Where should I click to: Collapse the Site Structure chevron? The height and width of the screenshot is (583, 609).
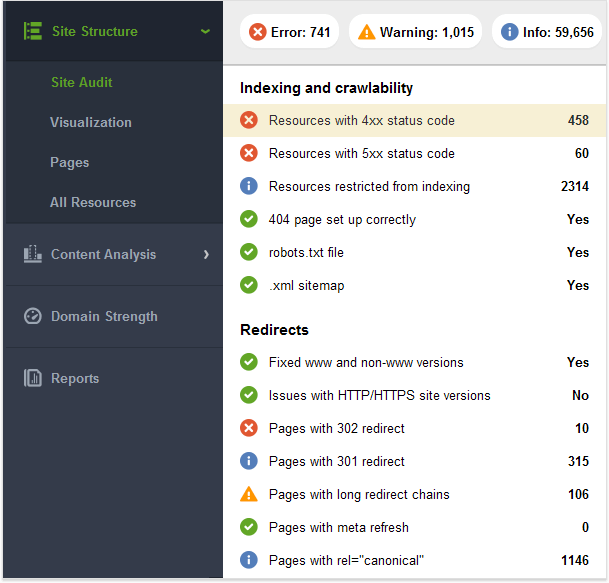(205, 31)
